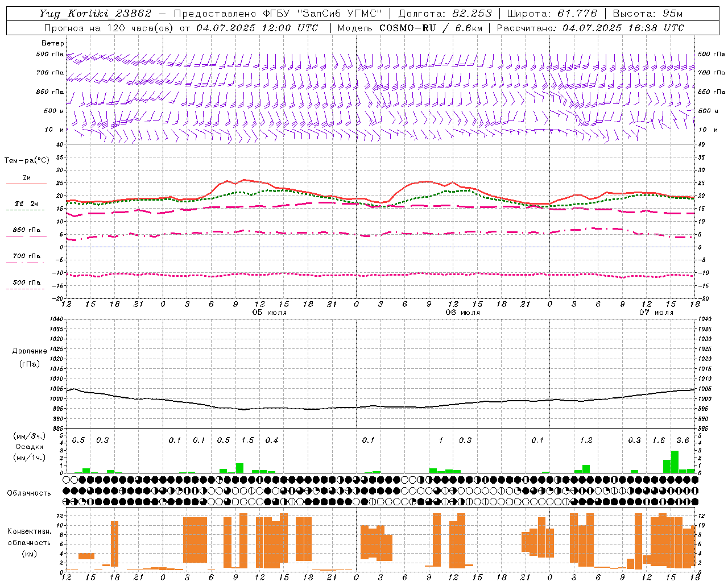
Task: Click precipitation value 1.2
Action: tap(586, 440)
